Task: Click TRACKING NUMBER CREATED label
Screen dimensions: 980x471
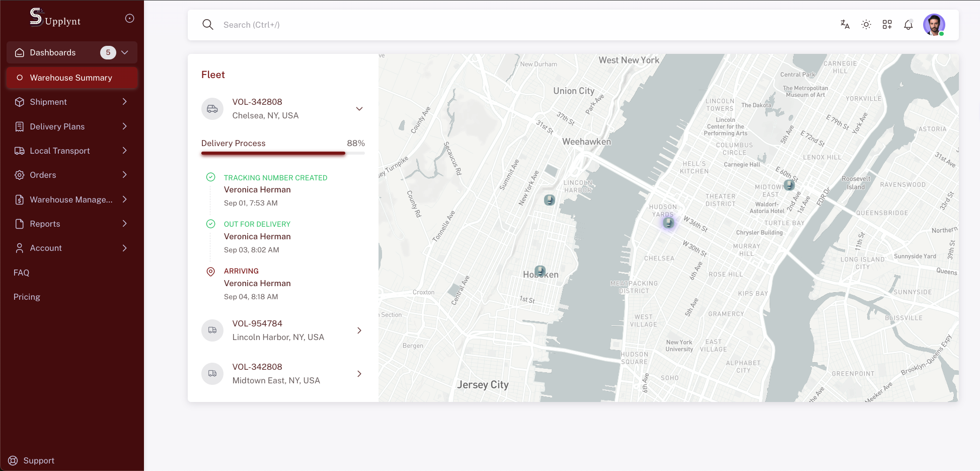Action: click(x=275, y=178)
